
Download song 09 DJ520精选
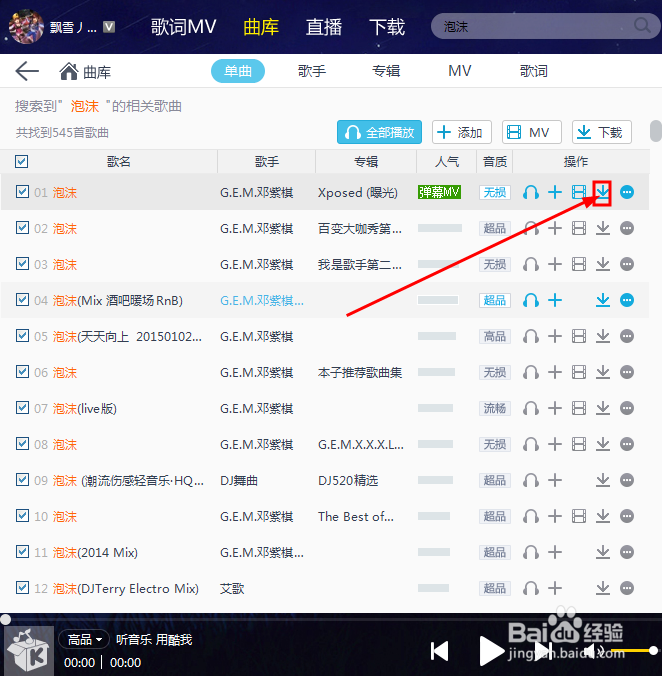603,480
